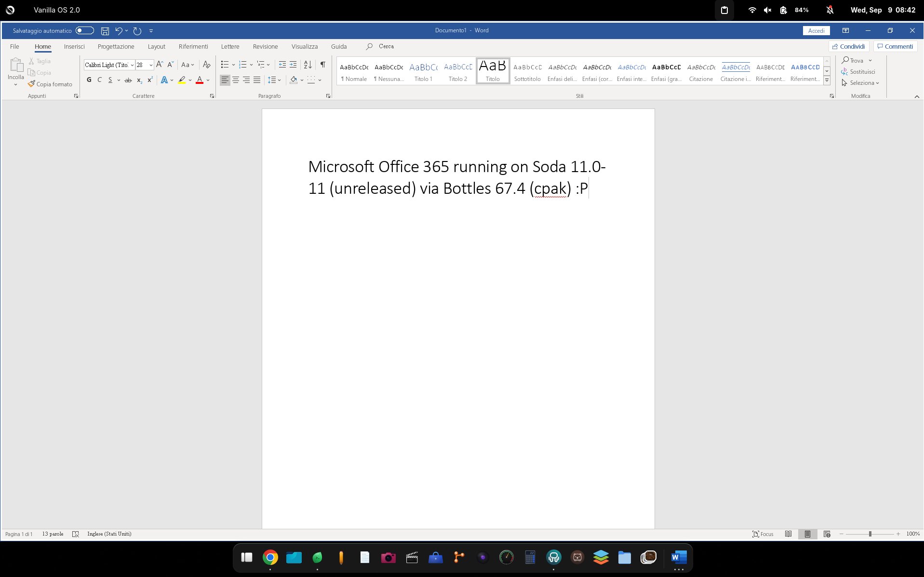
Task: Apply the Sottotitolo style
Action: (x=527, y=71)
